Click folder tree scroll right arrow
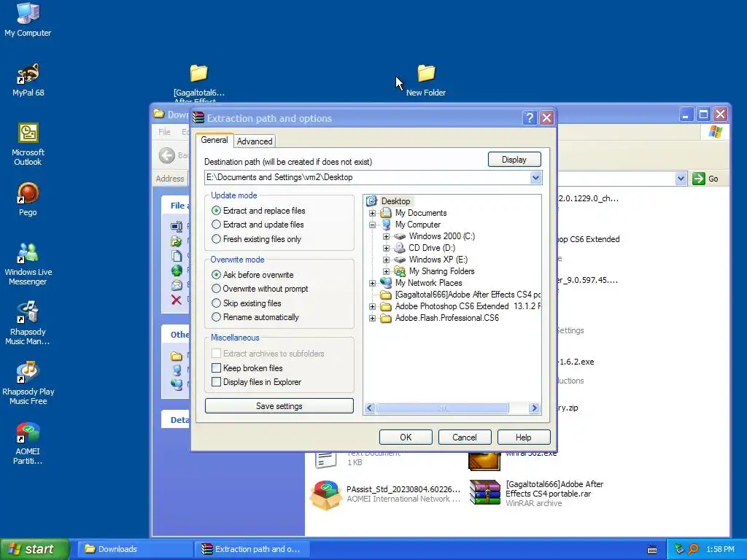This screenshot has width=747, height=560. tap(534, 408)
